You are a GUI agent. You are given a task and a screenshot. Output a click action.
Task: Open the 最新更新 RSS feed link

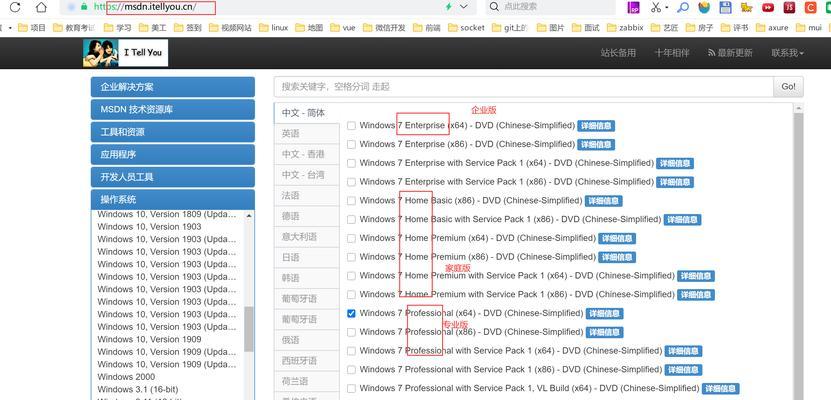click(730, 53)
